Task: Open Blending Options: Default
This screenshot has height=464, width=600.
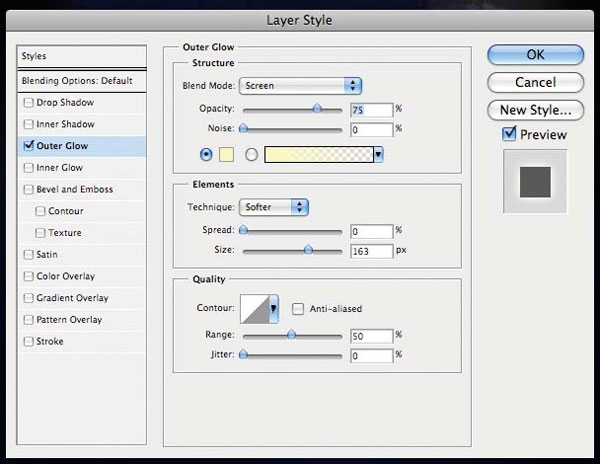Action: click(x=82, y=81)
